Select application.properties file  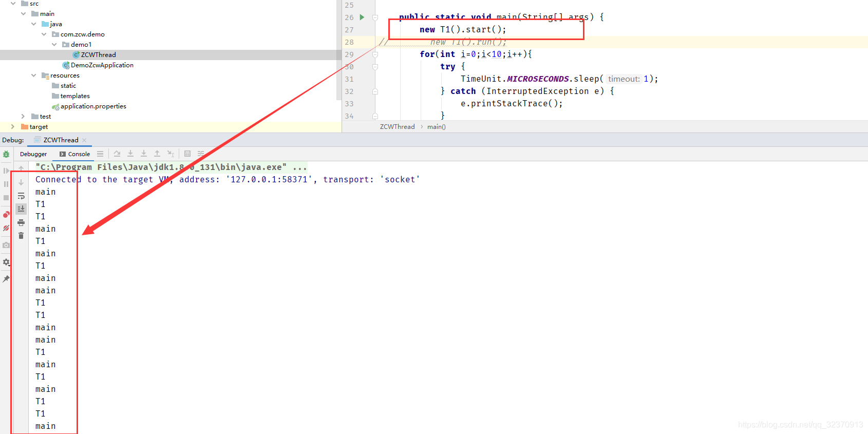pos(89,106)
